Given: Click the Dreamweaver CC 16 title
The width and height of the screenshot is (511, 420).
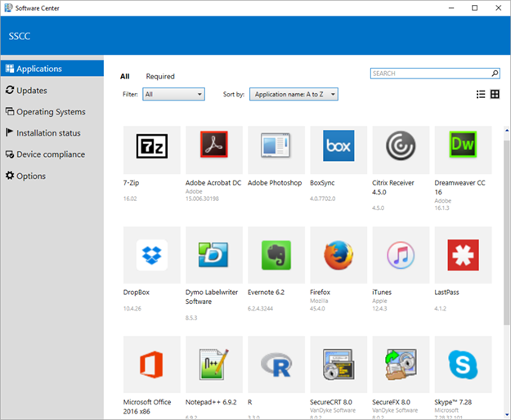Looking at the screenshot, I should pyautogui.click(x=459, y=187).
